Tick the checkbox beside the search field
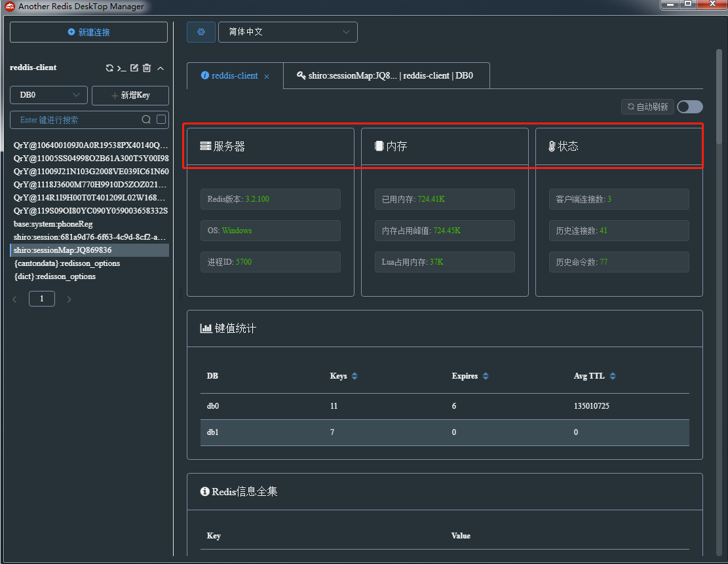728x564 pixels. [x=161, y=119]
